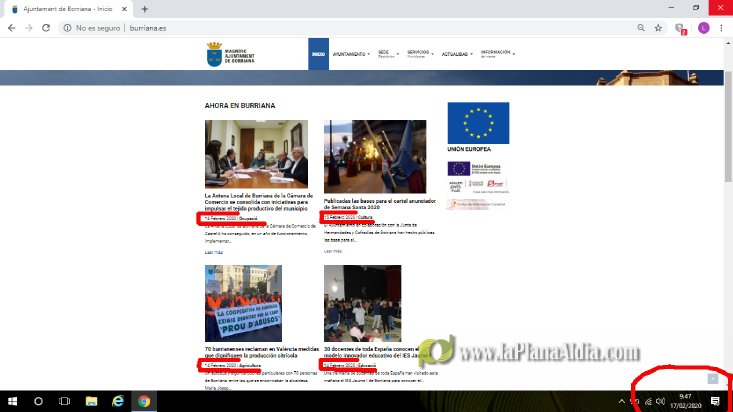Expand the SERVICIOS menu
Image resolution: width=733 pixels, height=412 pixels.
point(420,54)
